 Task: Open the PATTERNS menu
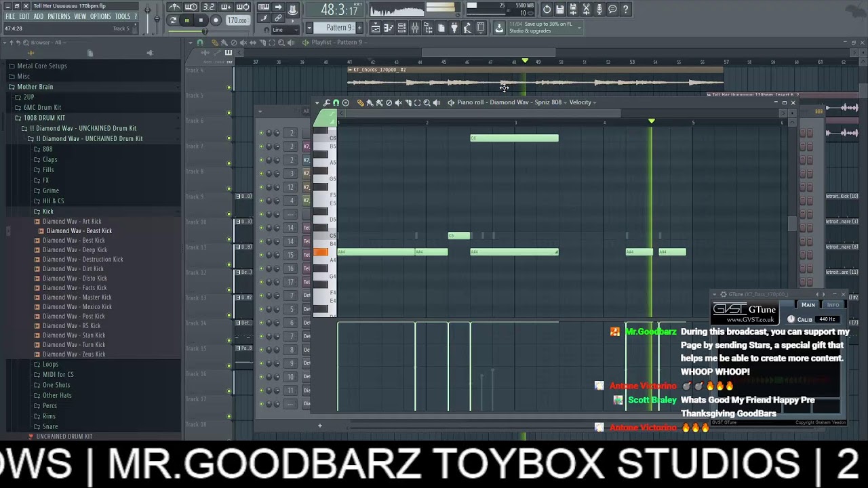(59, 16)
